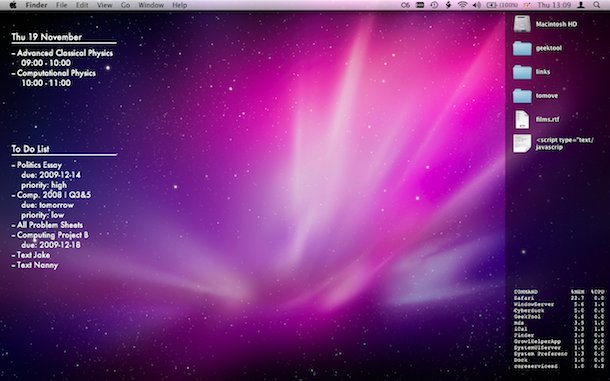Click due: tomorrow line
Viewport: 610px width, 381px height.
[x=47, y=205]
